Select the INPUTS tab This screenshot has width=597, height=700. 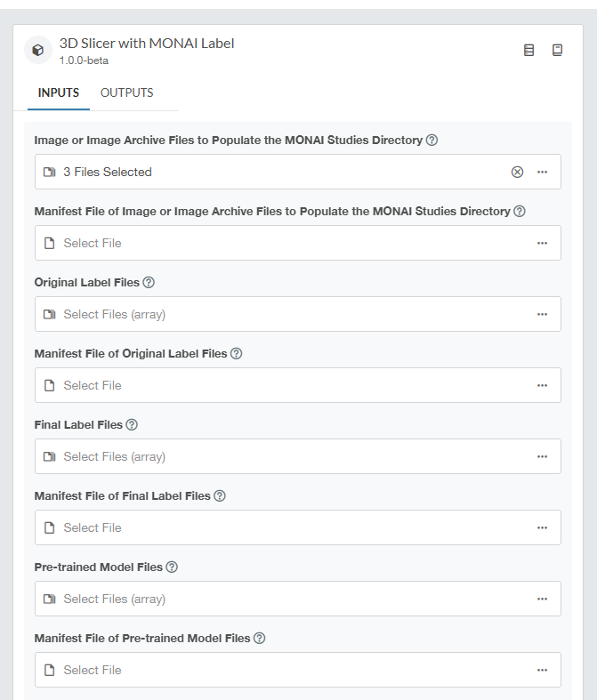(x=59, y=93)
